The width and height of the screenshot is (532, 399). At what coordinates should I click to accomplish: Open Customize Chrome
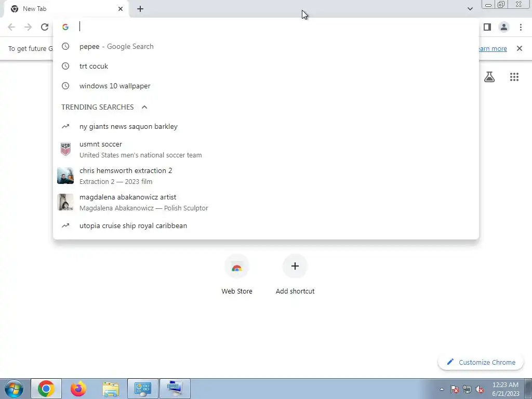click(481, 362)
